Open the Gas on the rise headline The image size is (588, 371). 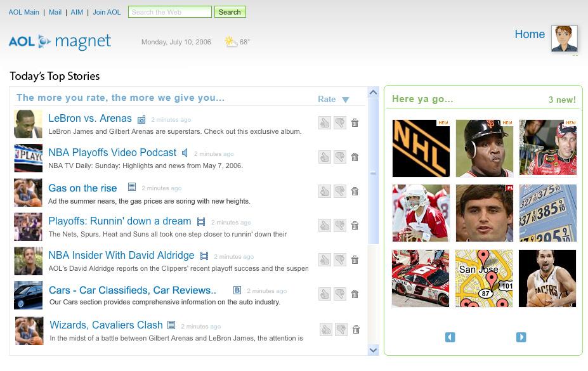(82, 188)
